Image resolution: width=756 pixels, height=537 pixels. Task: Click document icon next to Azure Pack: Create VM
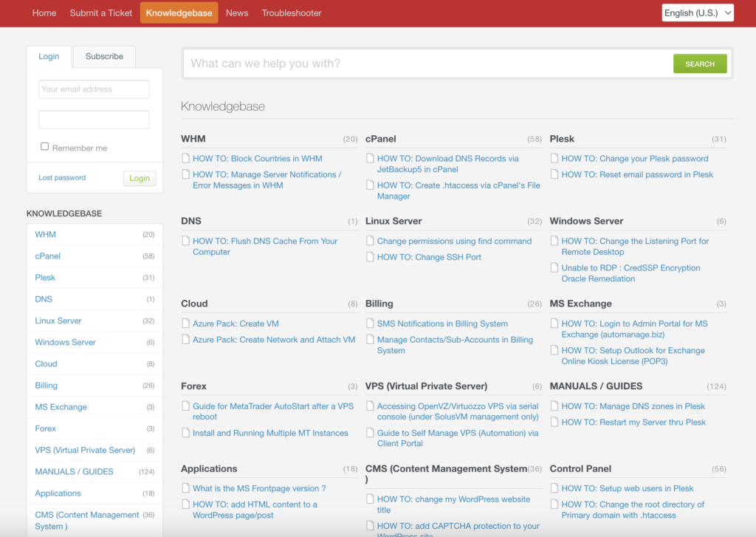tap(185, 324)
